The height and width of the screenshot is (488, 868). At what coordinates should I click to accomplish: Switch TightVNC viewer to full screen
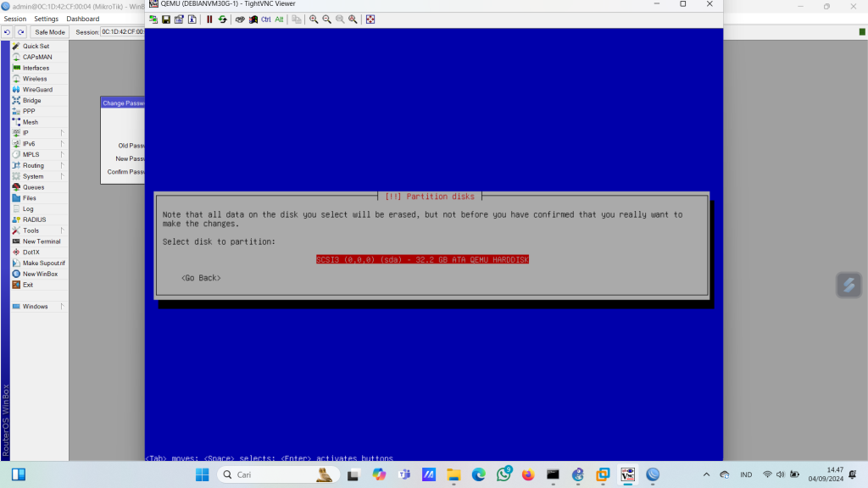click(370, 19)
